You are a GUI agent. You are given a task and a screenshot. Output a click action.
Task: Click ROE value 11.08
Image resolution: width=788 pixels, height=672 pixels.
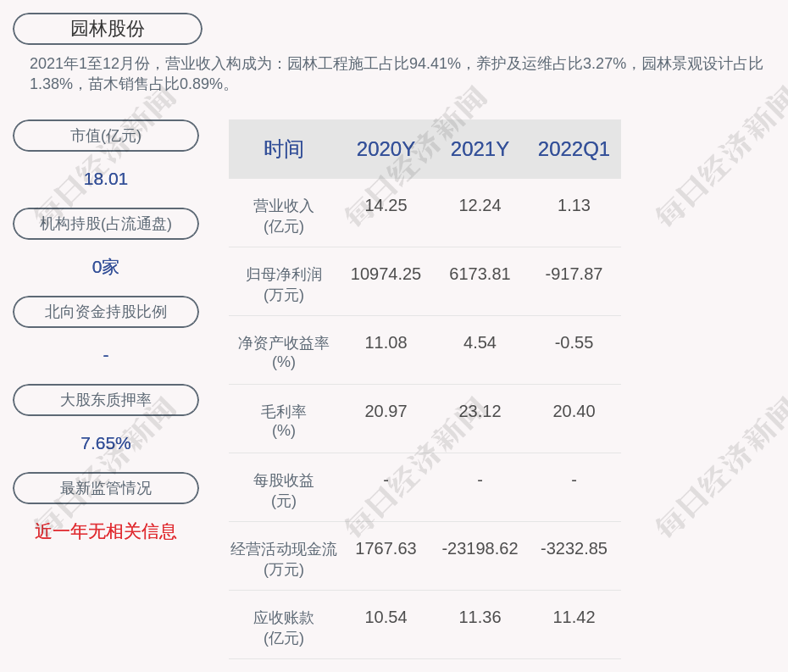386,343
